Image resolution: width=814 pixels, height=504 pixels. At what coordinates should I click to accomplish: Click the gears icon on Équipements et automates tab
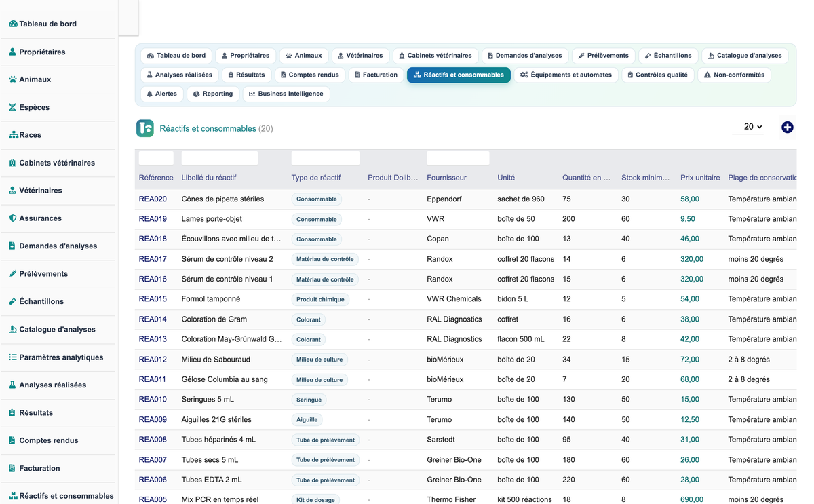(x=524, y=75)
